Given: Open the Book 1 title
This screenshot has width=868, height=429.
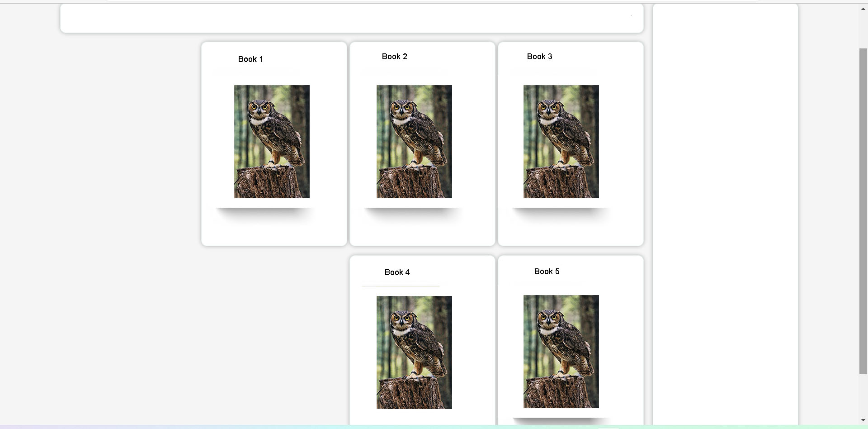Looking at the screenshot, I should (x=250, y=59).
